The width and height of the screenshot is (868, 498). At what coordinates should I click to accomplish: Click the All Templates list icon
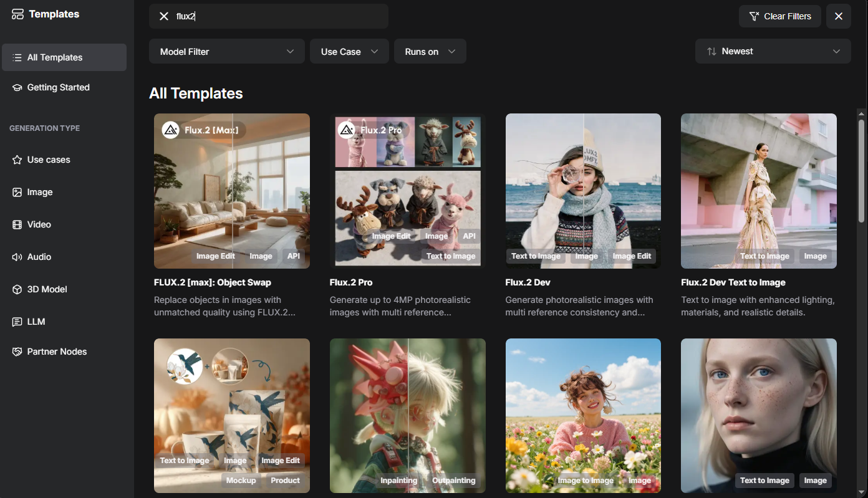coord(17,57)
